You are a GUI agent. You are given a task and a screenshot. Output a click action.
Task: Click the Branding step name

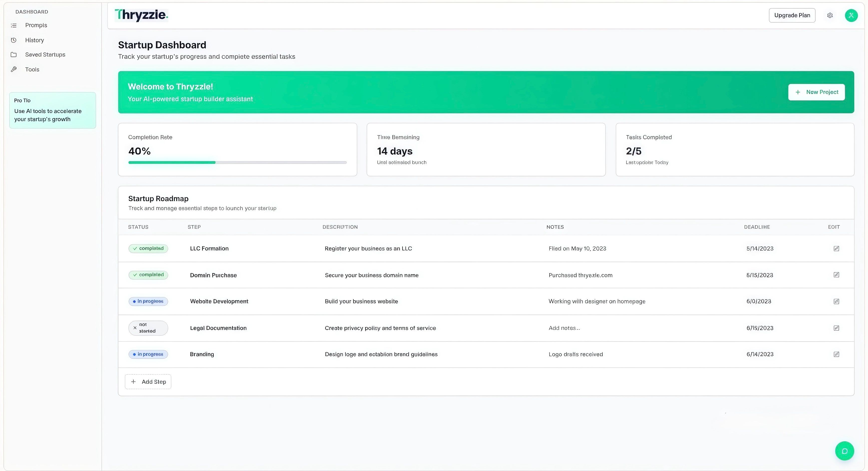(x=202, y=354)
